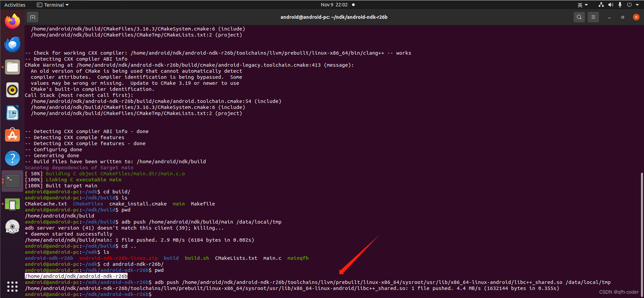Click the 'cd android-ndk-r26b/' command
Image resolution: width=644 pixels, height=298 pixels.
click(134, 264)
